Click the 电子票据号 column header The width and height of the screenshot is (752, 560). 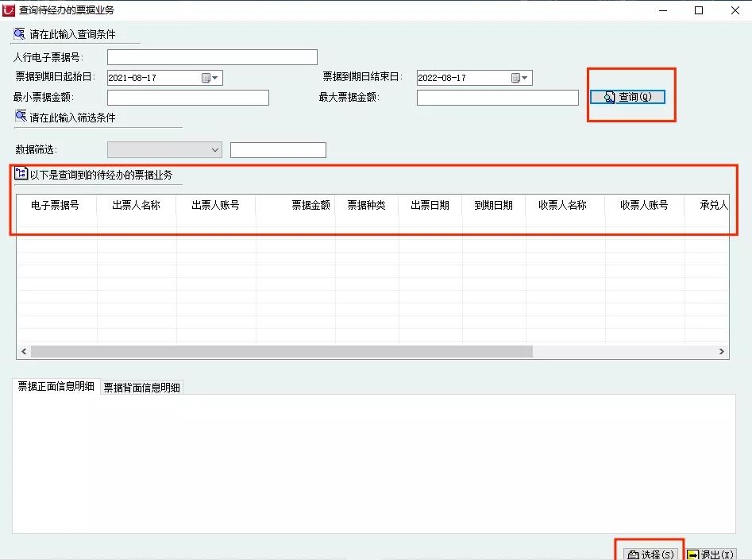pyautogui.click(x=54, y=205)
